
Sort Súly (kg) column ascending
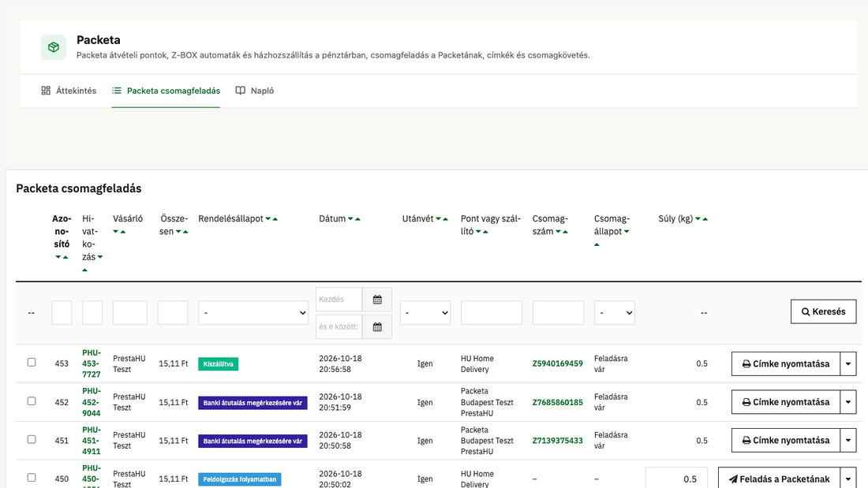point(705,219)
